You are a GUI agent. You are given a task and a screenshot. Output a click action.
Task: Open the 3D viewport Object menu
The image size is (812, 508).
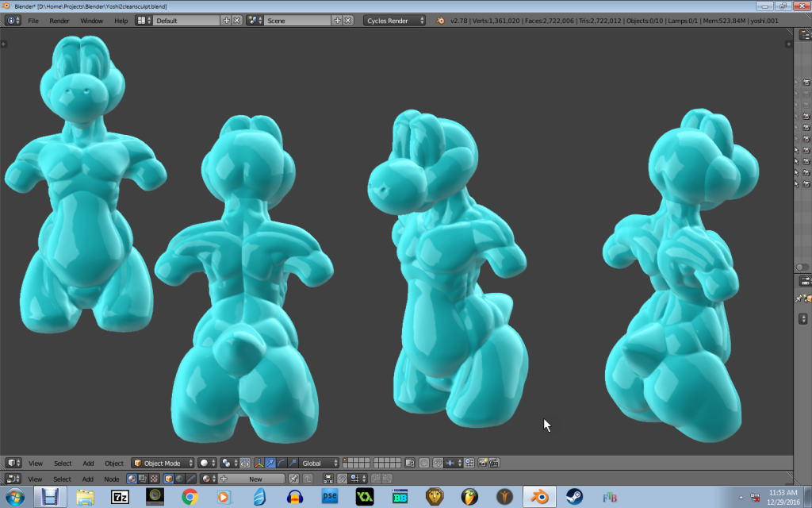coord(114,464)
